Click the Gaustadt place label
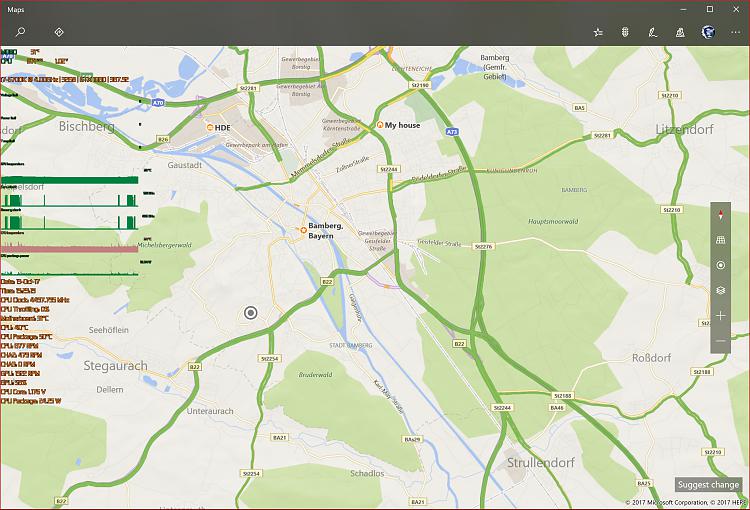The height and width of the screenshot is (510, 750). tap(185, 165)
